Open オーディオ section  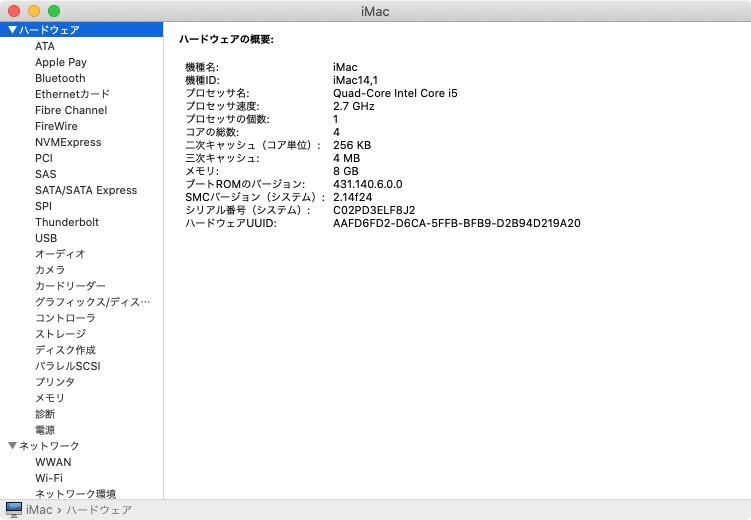(60, 254)
